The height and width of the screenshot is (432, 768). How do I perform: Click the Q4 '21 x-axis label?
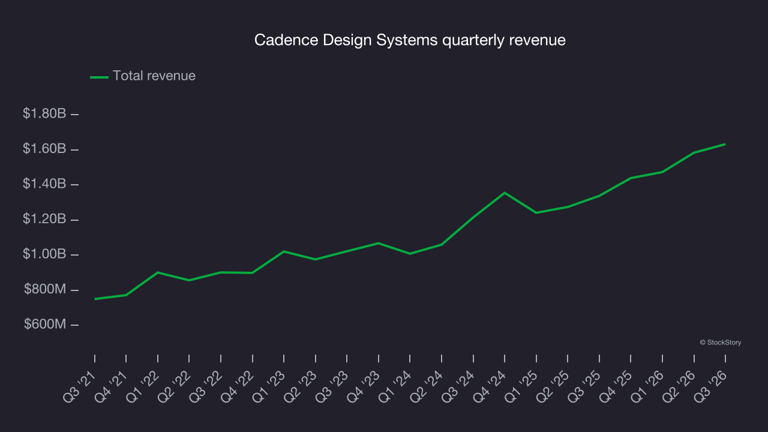coord(110,387)
